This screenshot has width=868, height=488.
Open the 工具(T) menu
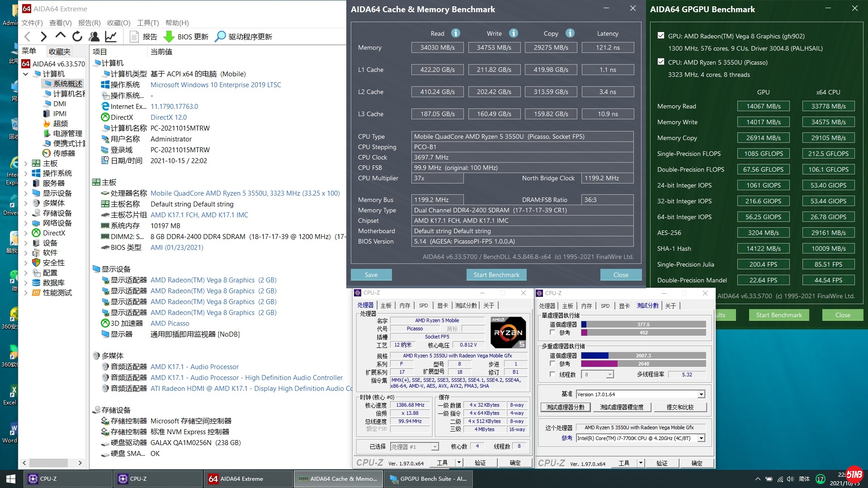tap(148, 23)
